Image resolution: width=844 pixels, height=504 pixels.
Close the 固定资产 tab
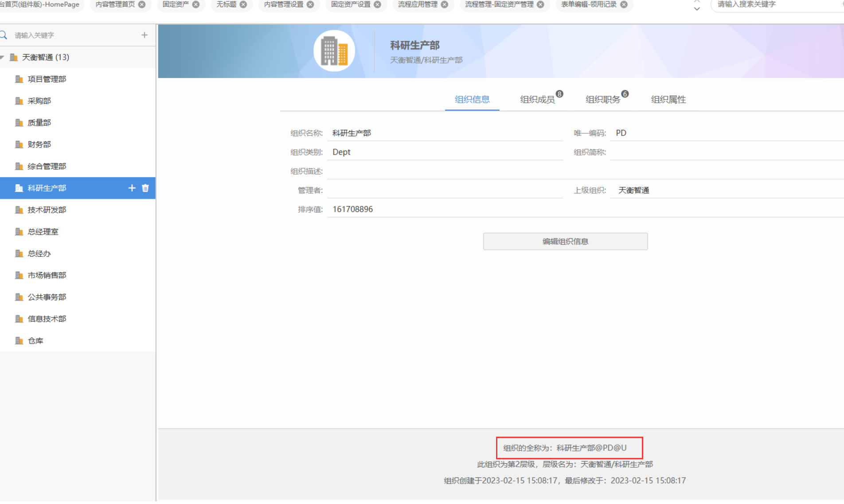[195, 4]
